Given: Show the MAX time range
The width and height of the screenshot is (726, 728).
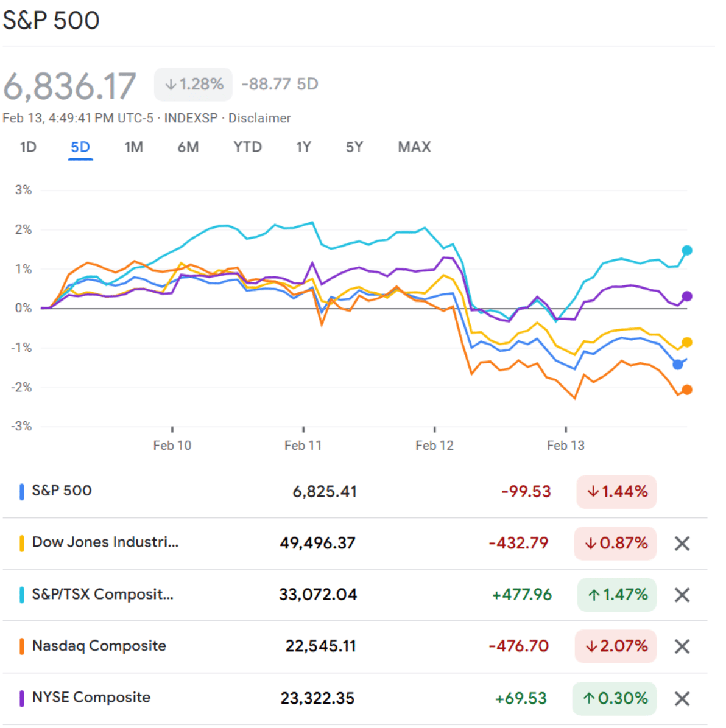Looking at the screenshot, I should [x=414, y=147].
